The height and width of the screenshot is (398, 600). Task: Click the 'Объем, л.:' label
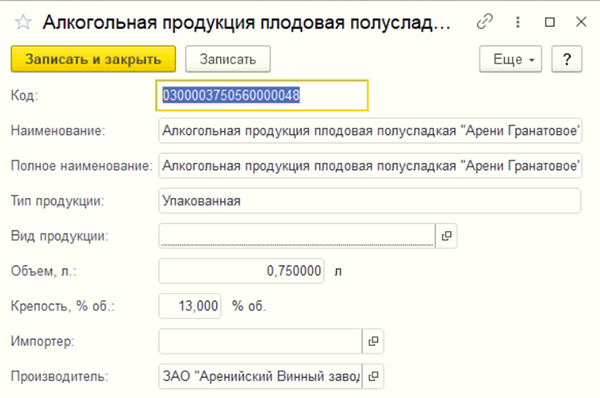44,271
